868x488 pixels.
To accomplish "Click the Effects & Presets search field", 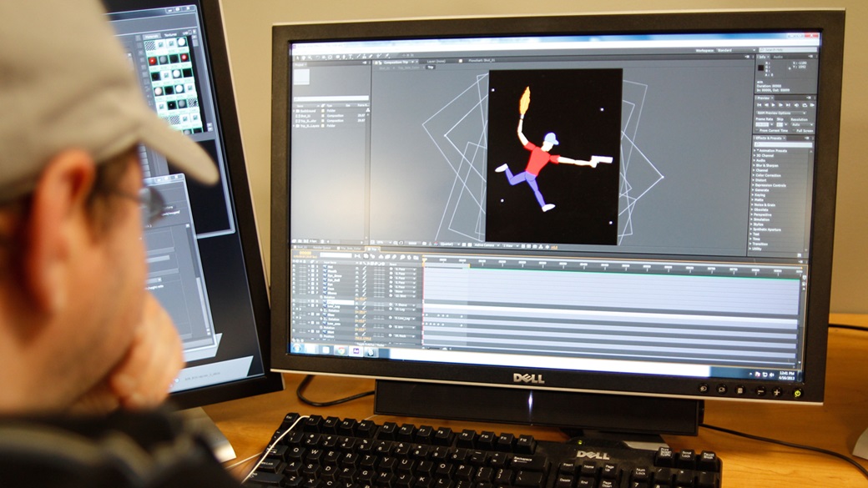I will tap(784, 144).
